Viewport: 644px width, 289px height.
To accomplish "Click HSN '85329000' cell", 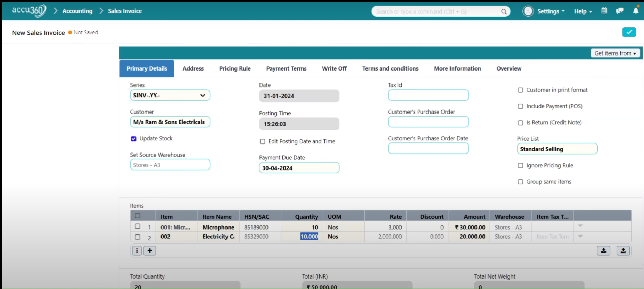I will click(x=260, y=236).
